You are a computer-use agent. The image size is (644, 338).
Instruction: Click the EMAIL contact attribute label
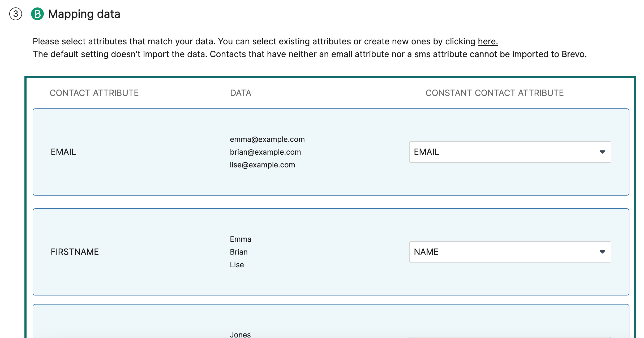click(x=63, y=152)
